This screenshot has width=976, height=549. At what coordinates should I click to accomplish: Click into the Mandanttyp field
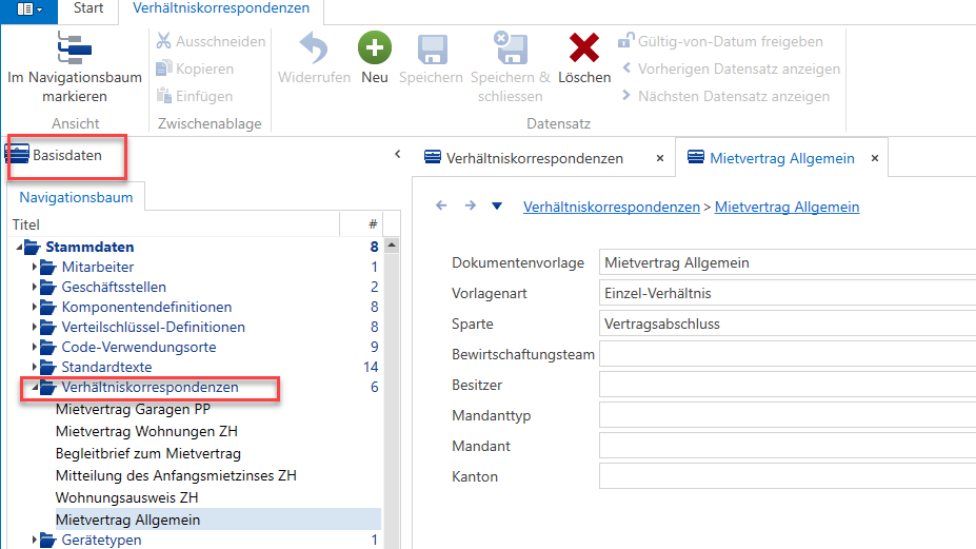click(x=787, y=415)
